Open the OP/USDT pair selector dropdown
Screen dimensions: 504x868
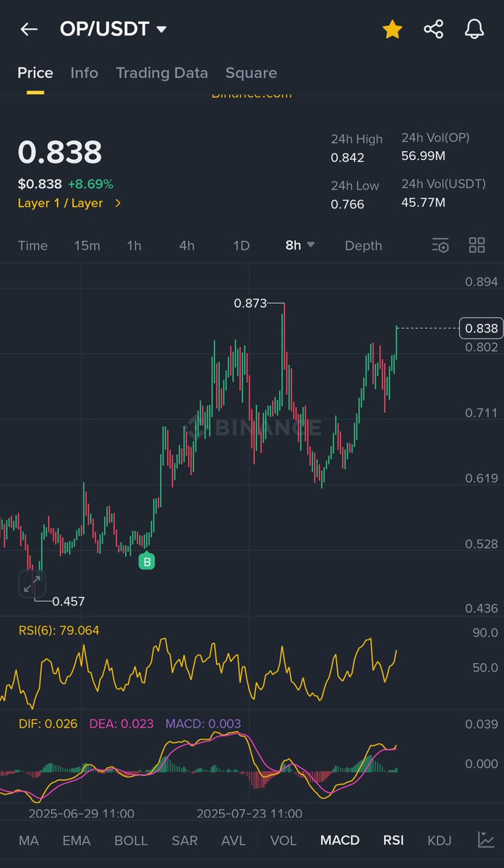click(114, 29)
